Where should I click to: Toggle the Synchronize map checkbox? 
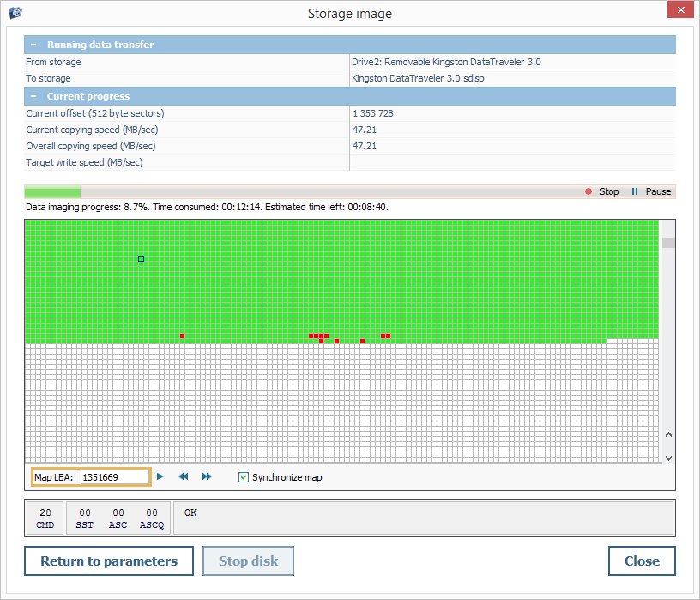point(244,477)
